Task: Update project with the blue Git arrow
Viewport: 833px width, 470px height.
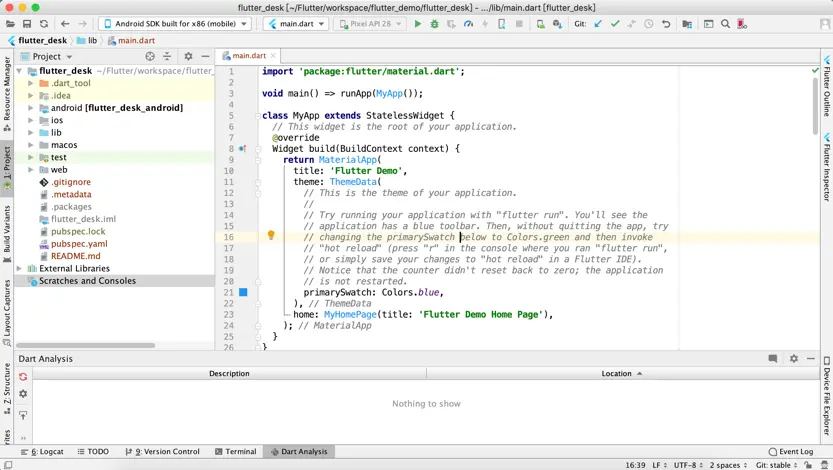Action: pos(598,24)
